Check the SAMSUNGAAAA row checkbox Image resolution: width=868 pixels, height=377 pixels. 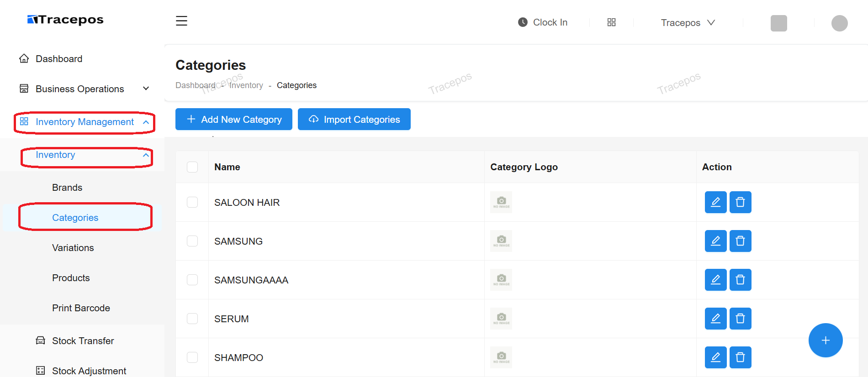[192, 280]
